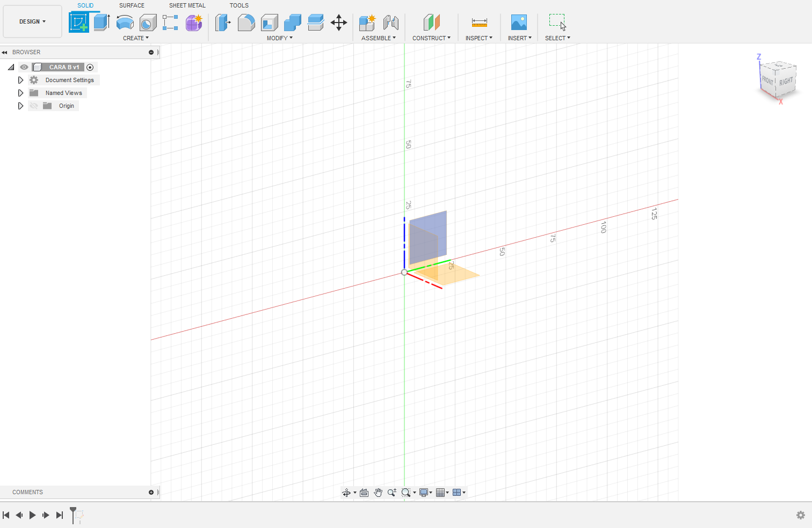
Task: Select the Combine tool
Action: (293, 23)
